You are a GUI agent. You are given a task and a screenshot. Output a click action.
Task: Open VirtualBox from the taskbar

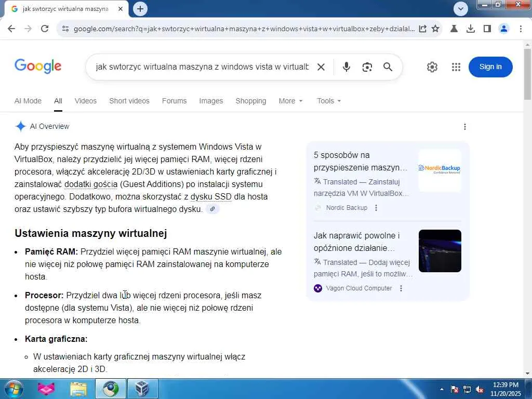(143, 389)
